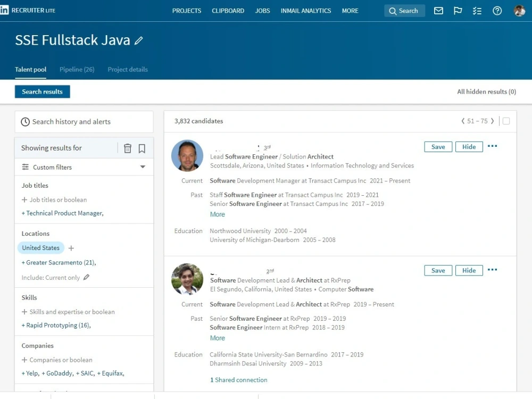
Task: Add the suggested Yelp company
Action: (x=30, y=373)
